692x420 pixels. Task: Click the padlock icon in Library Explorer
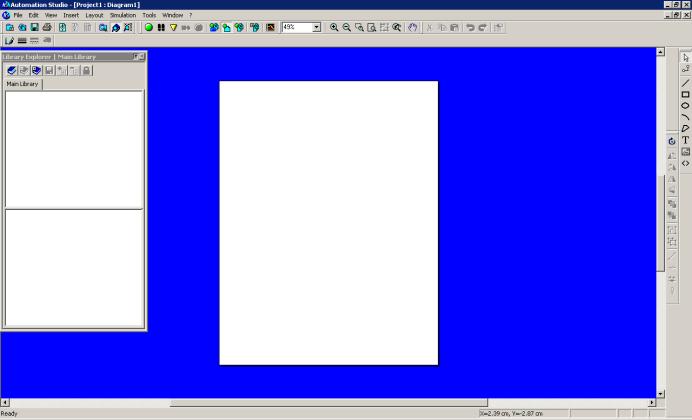click(86, 70)
